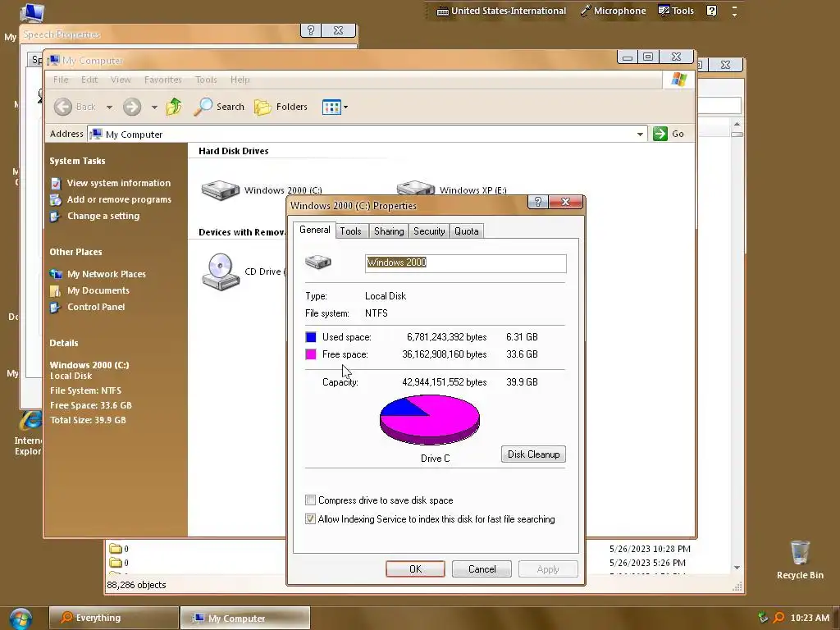Switch to the Tools tab in Properties
The width and height of the screenshot is (840, 630).
[x=350, y=231]
